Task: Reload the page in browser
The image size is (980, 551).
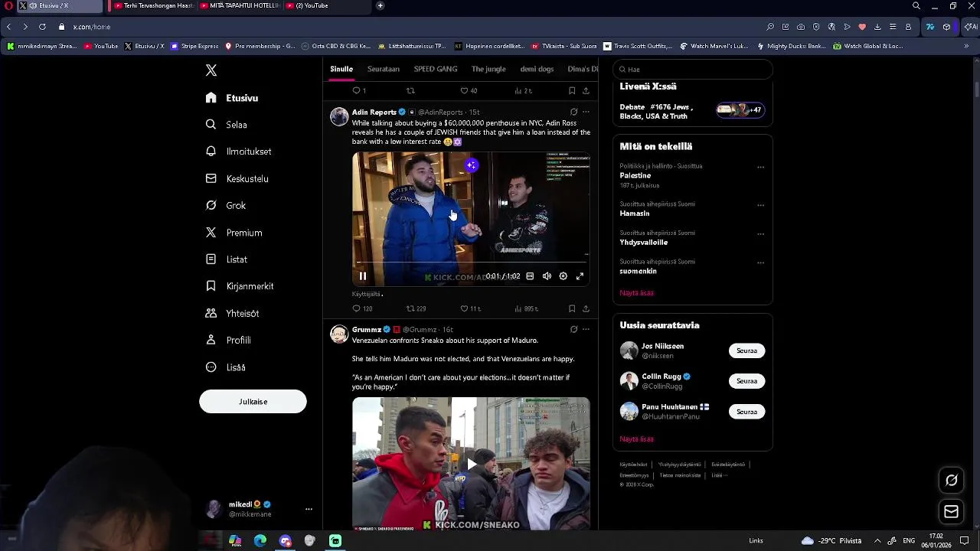Action: click(x=42, y=27)
